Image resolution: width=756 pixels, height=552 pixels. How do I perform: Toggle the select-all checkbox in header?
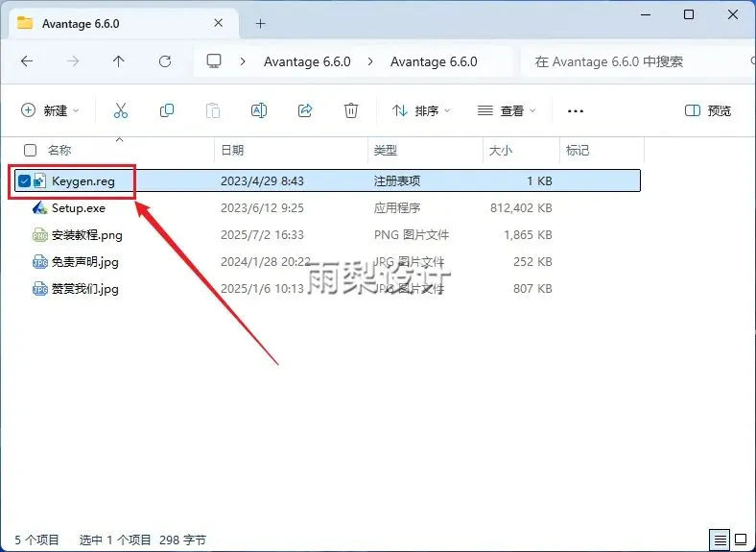(30, 150)
